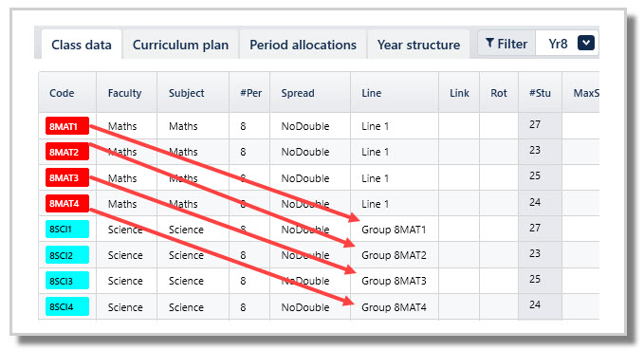Click the student count 23 for 8MAT2
The image size is (644, 350).
point(535,150)
